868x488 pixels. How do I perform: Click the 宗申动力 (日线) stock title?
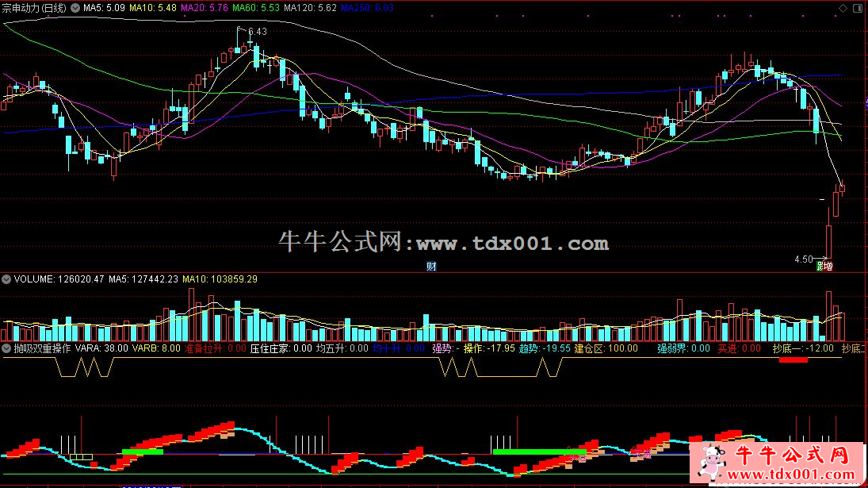[34, 8]
